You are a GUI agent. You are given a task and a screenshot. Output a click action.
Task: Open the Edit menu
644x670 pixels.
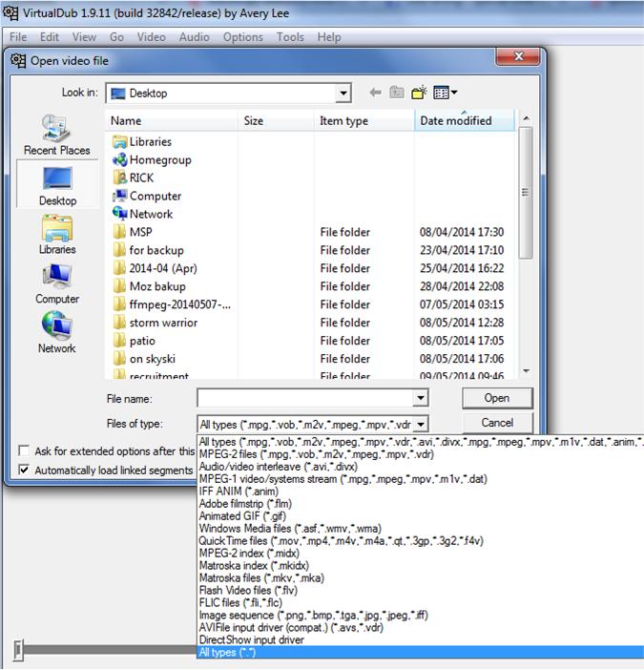tap(50, 37)
